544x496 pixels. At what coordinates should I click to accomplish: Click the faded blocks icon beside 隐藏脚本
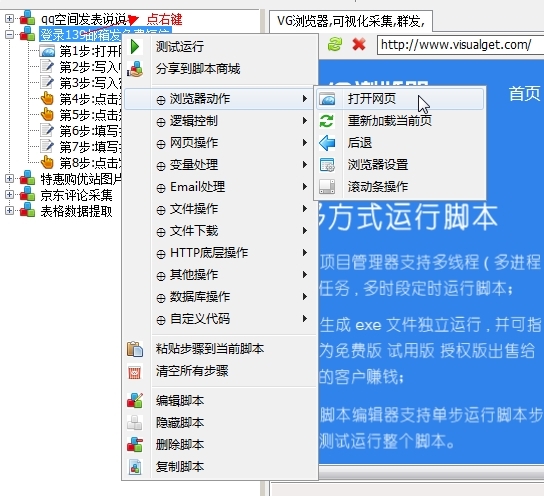coord(135,422)
